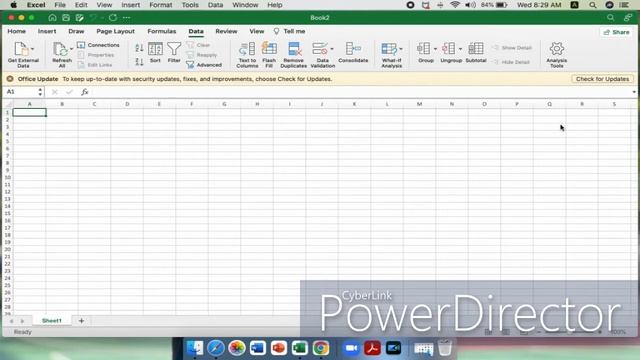Expand the Group dropdown arrow
Viewport: 640px width, 360px height.
coord(435,49)
